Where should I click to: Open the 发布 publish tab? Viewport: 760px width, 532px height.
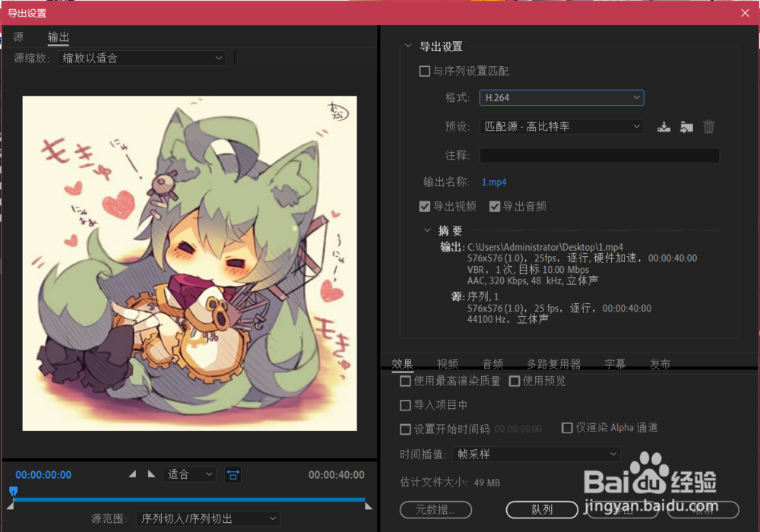(x=660, y=364)
